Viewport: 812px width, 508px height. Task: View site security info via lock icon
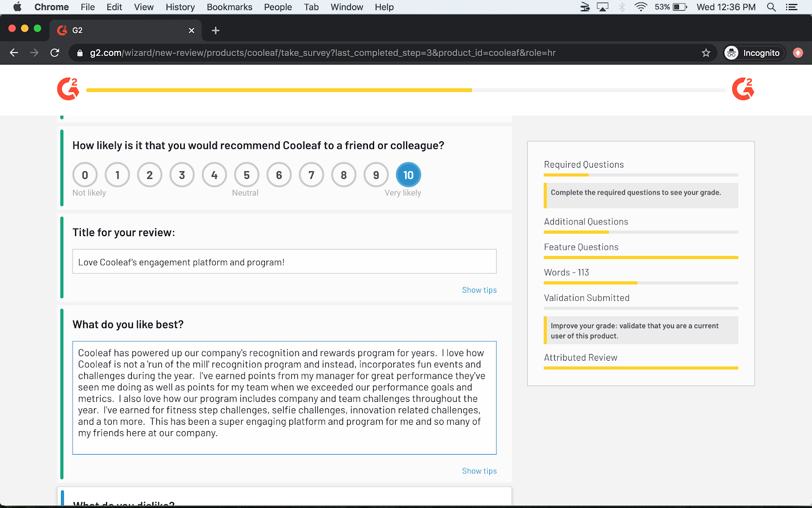point(80,53)
